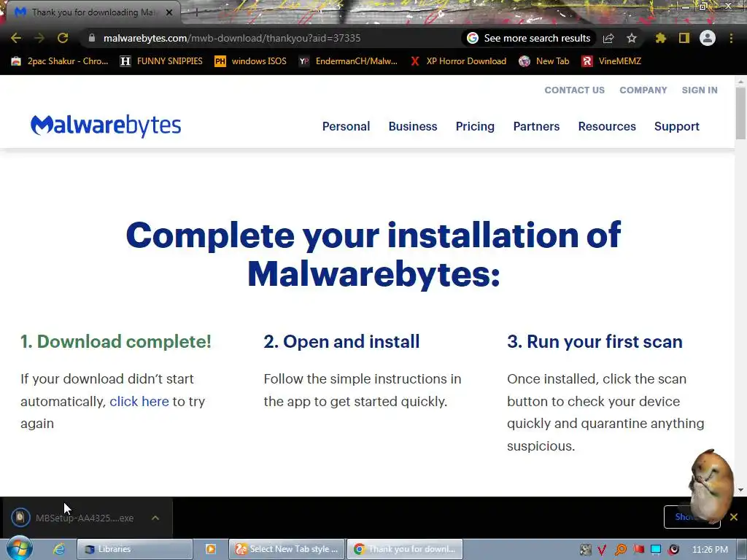This screenshot has width=747, height=560.
Task: Click the Malwarebytes logo
Action: pos(106,125)
